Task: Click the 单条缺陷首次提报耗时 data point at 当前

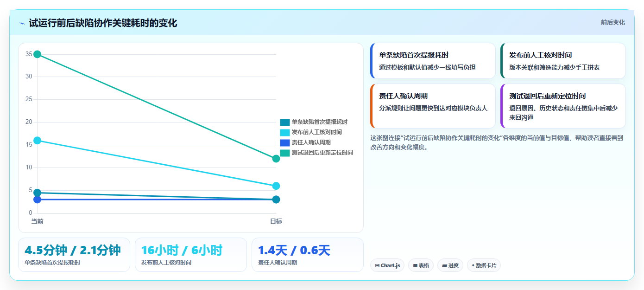Action: [38, 193]
